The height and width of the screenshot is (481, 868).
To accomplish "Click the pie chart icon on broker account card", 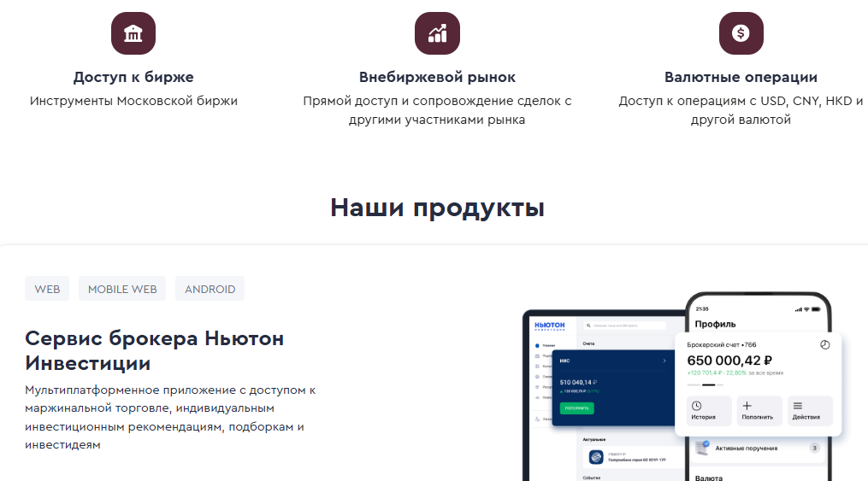I will 825,345.
